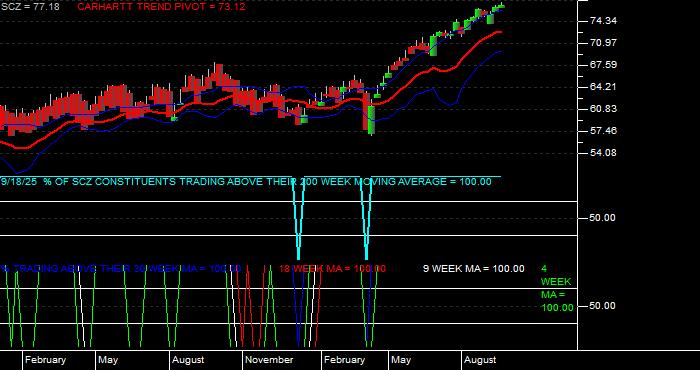The height and width of the screenshot is (370, 700).
Task: Select the 70.97 price axis value
Action: (x=604, y=43)
